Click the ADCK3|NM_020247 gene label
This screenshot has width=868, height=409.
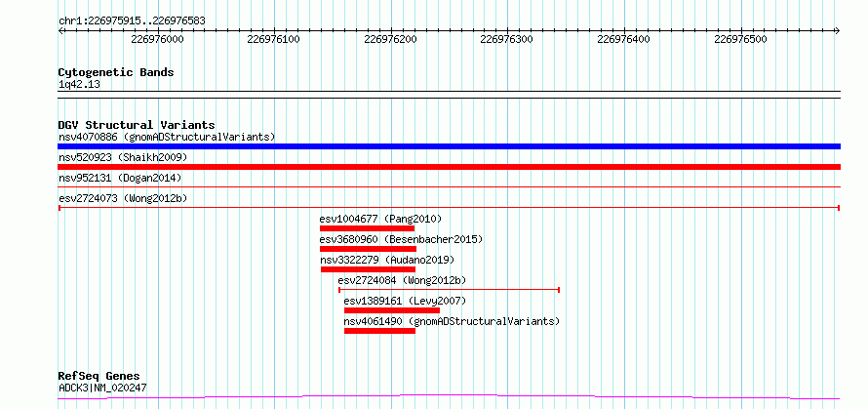click(x=102, y=388)
